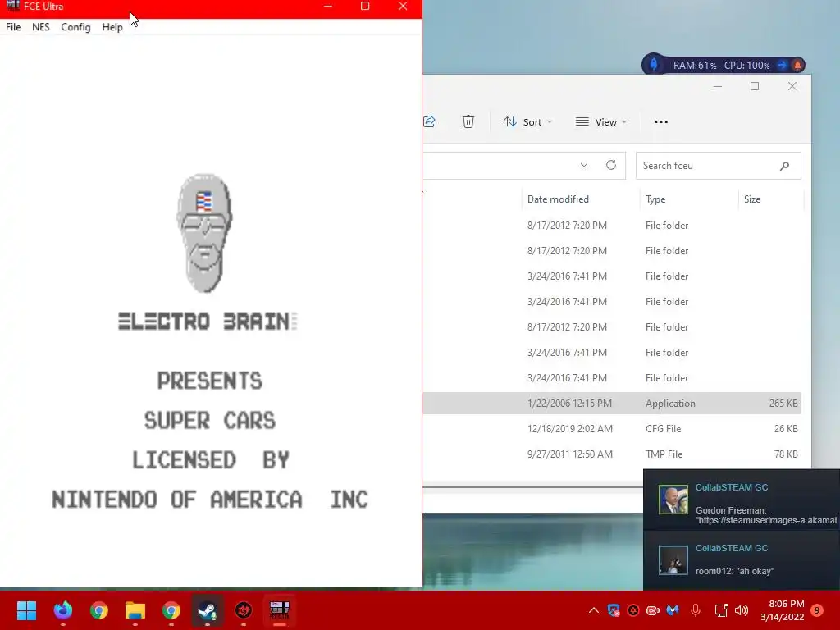The width and height of the screenshot is (840, 630).
Task: Open the Gordon Freeman Steam chat notification
Action: (742, 500)
